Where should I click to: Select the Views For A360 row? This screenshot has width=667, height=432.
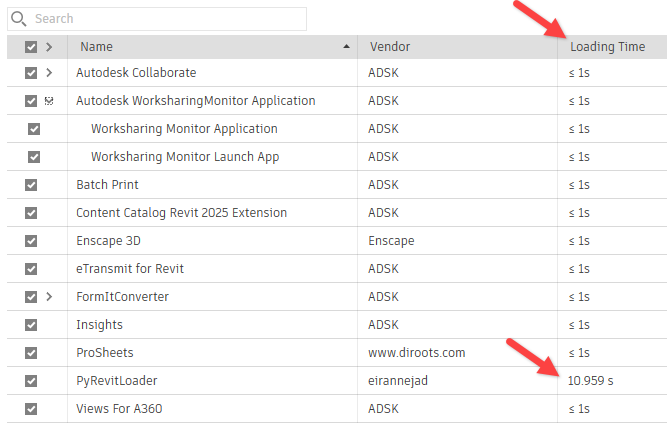pos(337,409)
